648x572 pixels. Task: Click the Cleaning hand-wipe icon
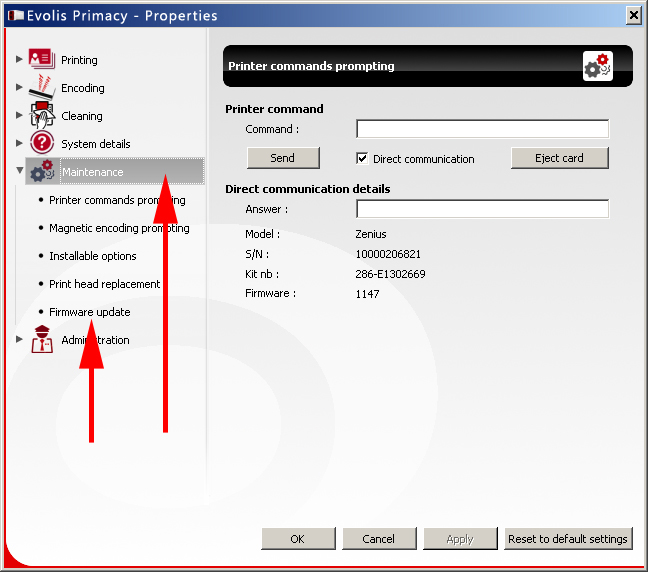tap(41, 115)
